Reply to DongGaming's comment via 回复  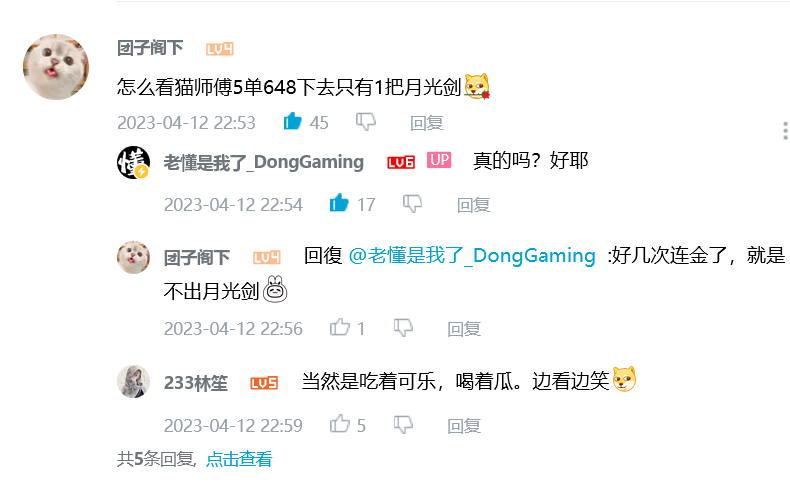click(474, 205)
